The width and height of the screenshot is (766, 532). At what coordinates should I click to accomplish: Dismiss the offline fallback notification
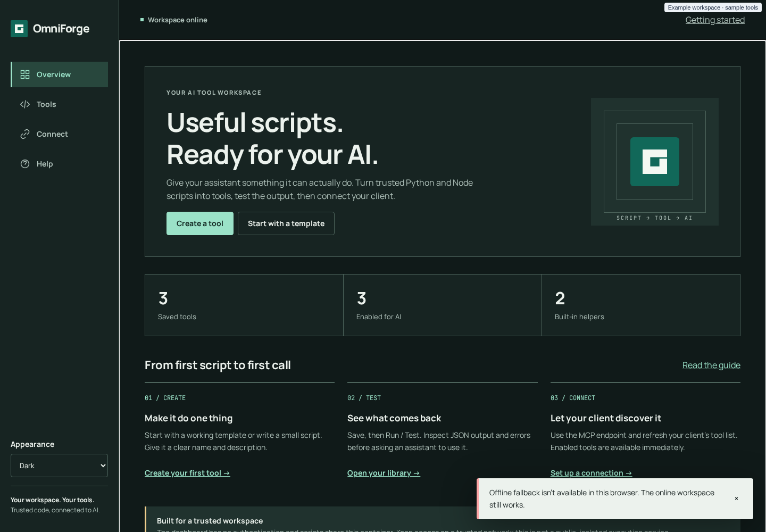(x=736, y=498)
